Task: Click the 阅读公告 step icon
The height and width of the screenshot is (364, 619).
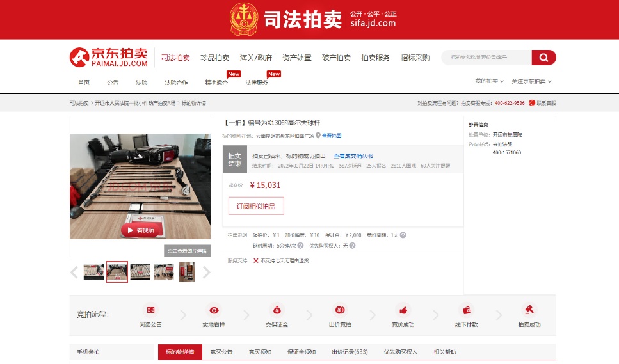Action: click(151, 310)
